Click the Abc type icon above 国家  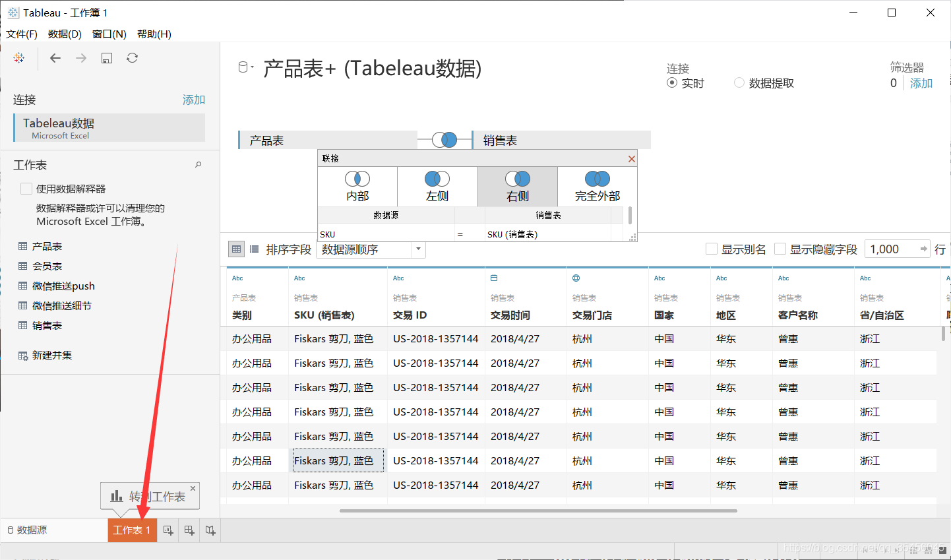coord(660,278)
